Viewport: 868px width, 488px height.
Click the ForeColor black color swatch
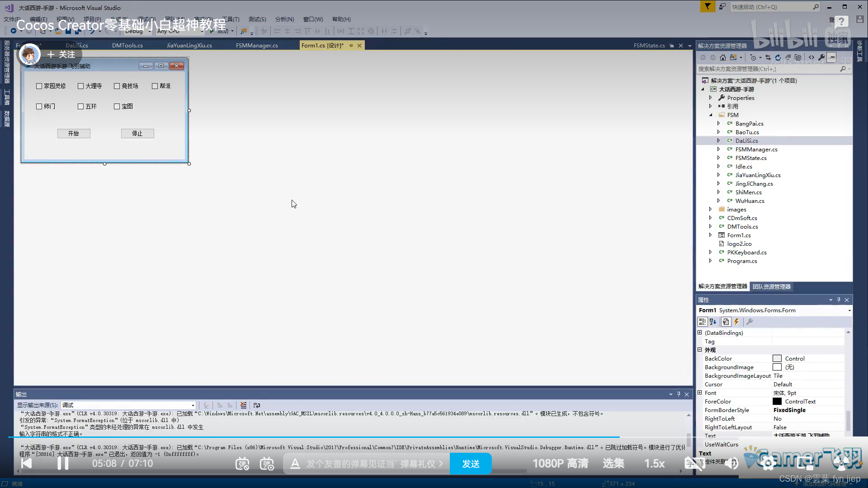777,401
